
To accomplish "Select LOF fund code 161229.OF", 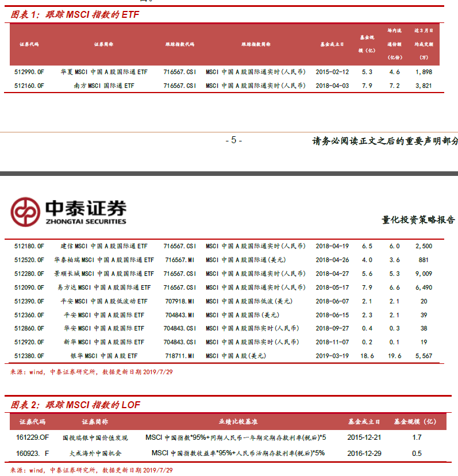I will tap(33, 437).
